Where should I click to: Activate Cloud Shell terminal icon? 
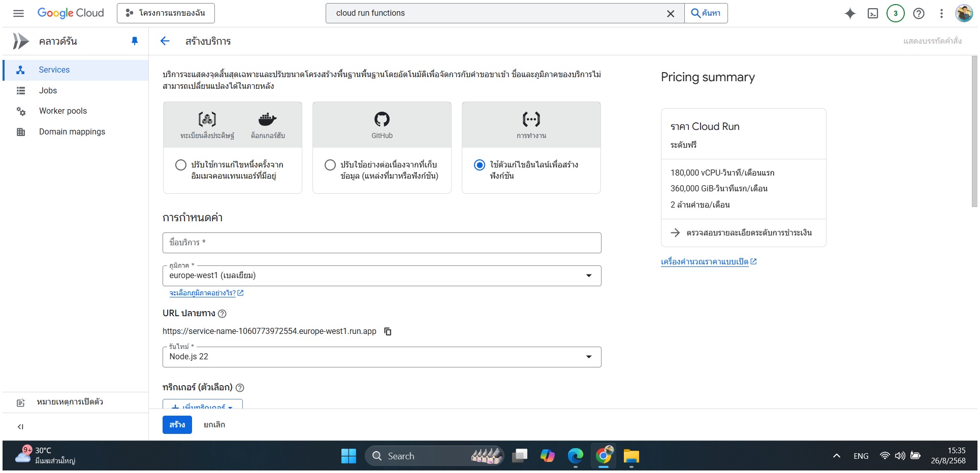[x=873, y=14]
